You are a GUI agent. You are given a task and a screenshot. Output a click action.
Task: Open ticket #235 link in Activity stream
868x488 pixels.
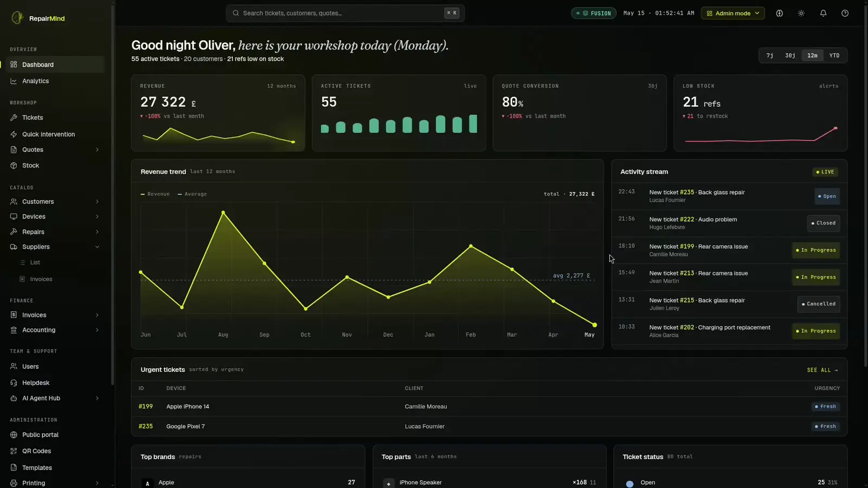pyautogui.click(x=687, y=192)
